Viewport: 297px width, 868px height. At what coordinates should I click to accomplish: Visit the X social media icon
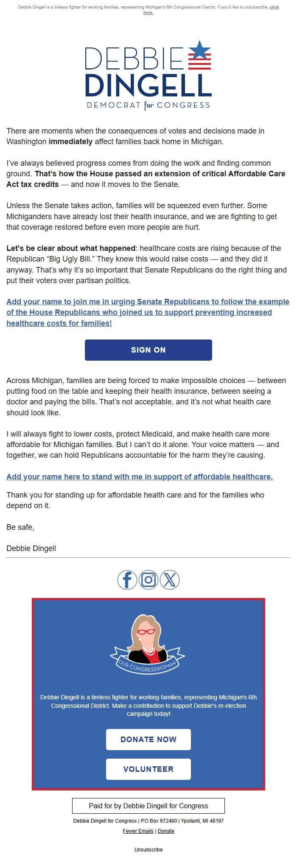click(x=170, y=580)
